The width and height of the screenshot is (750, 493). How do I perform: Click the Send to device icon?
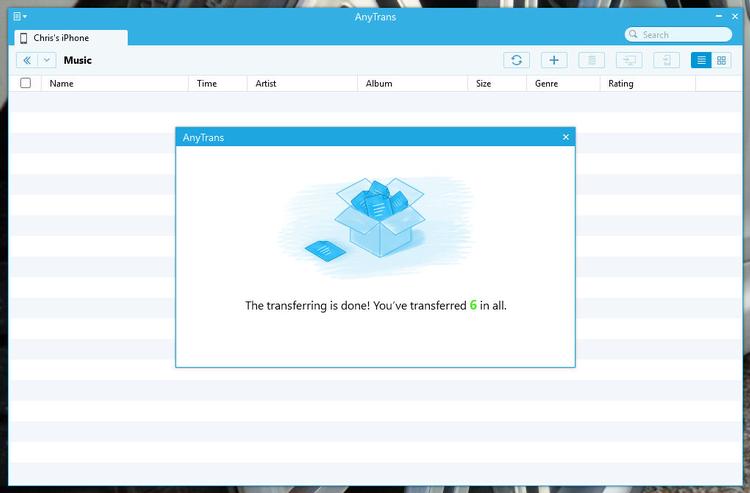666,60
